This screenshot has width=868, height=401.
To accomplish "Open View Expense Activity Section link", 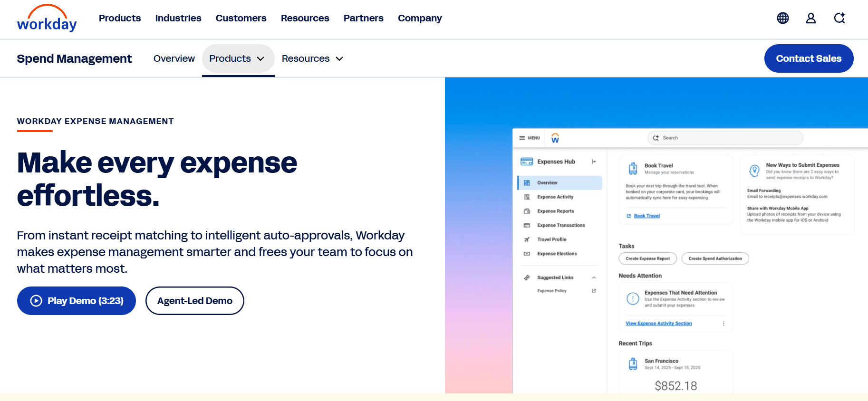I will point(659,324).
